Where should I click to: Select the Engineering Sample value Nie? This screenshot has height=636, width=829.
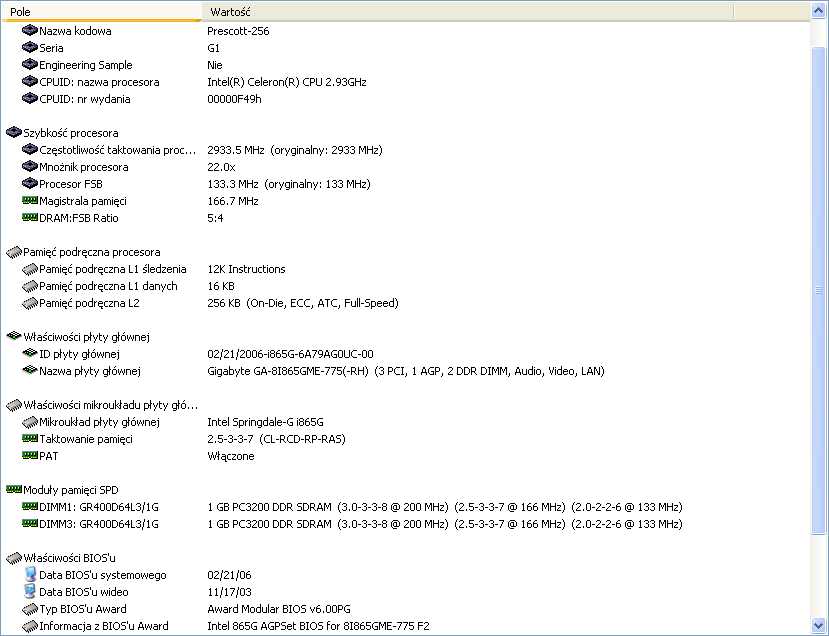click(215, 65)
